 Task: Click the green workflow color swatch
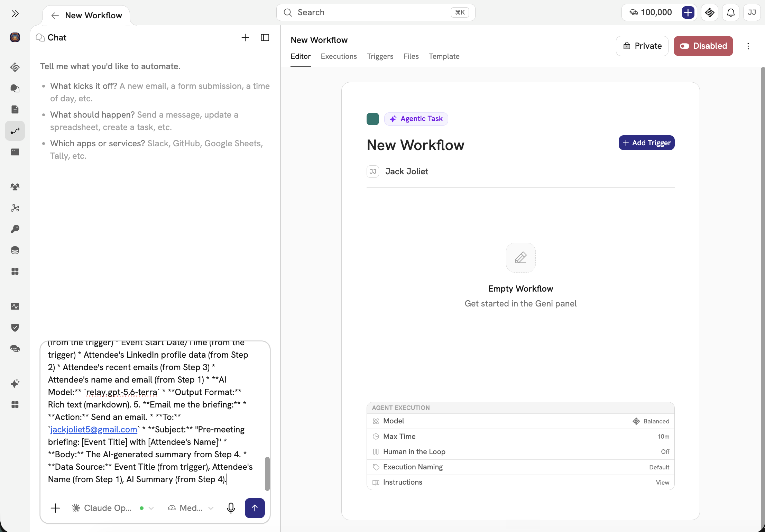(x=372, y=119)
